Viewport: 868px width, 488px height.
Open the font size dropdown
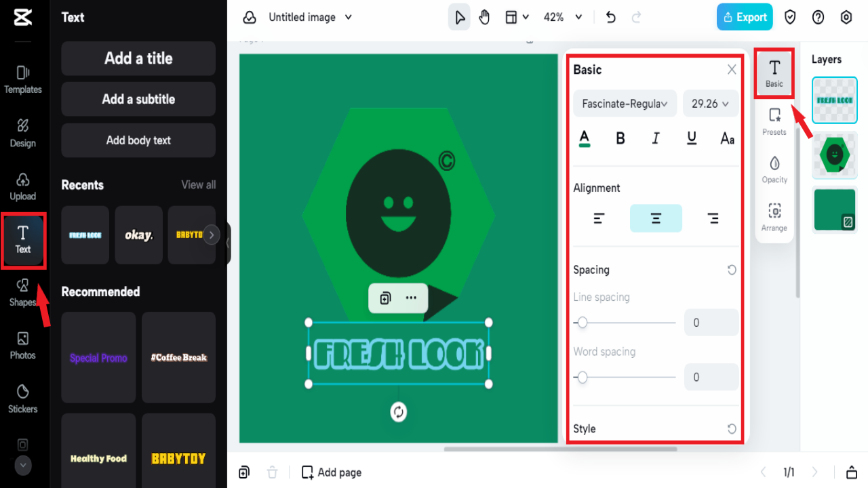pos(710,103)
